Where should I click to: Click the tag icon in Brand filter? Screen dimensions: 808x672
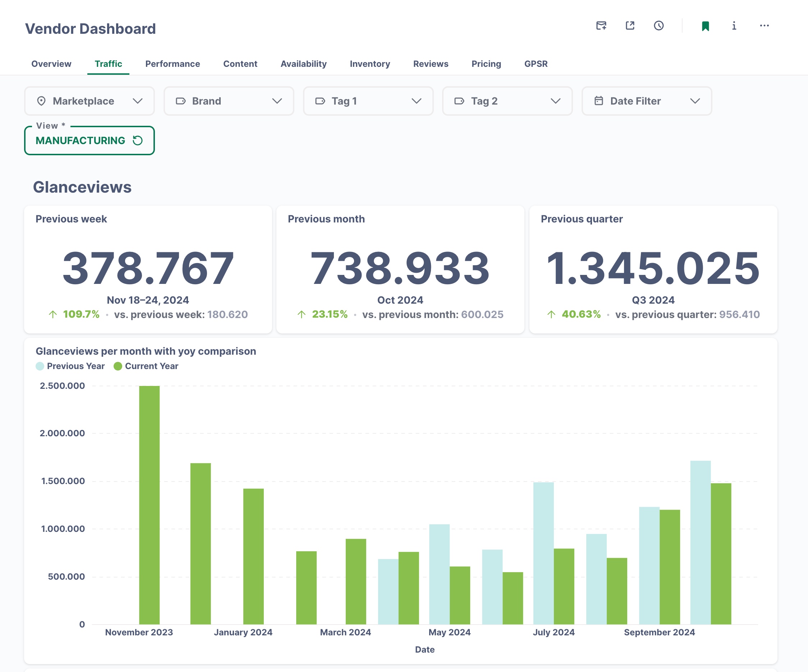click(181, 101)
